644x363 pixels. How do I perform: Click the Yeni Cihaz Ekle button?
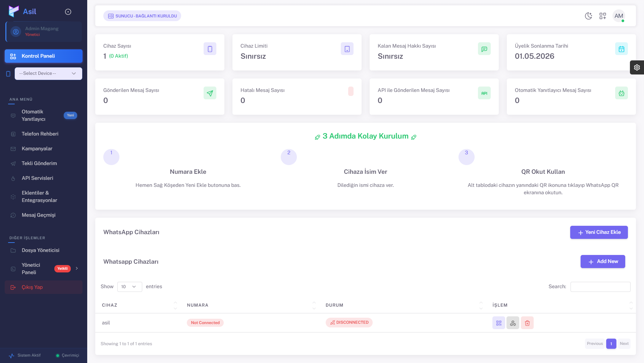(599, 232)
